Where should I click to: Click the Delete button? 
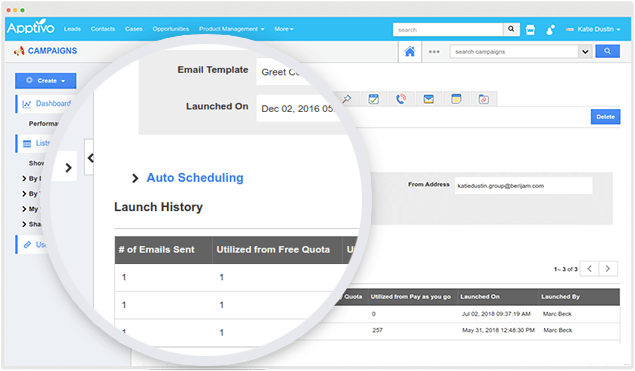605,117
